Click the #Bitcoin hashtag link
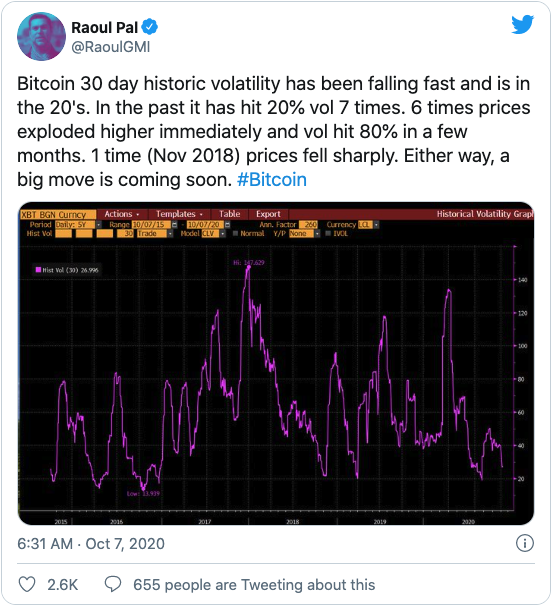 (272, 180)
